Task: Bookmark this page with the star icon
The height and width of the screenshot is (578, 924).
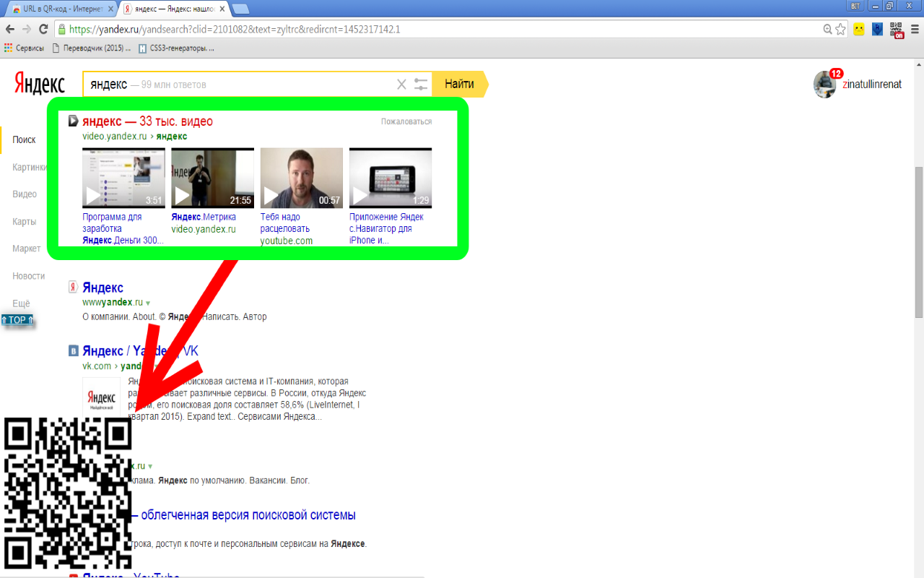Action: click(841, 30)
